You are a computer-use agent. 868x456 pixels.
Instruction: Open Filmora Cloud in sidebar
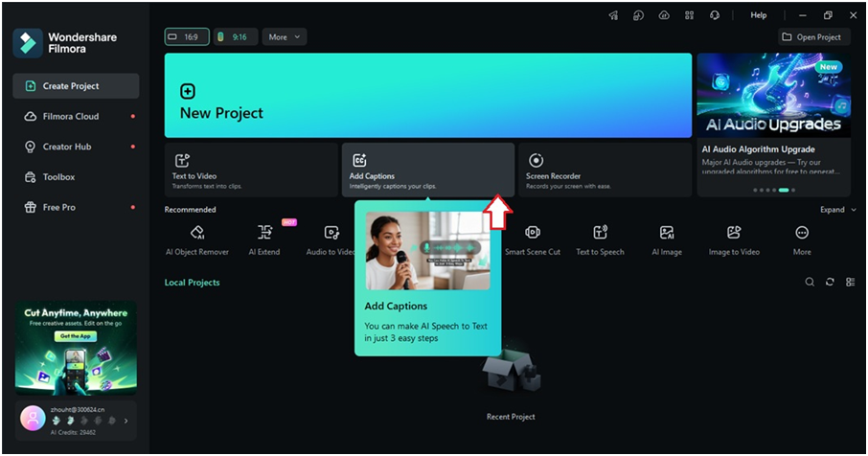[76, 117]
